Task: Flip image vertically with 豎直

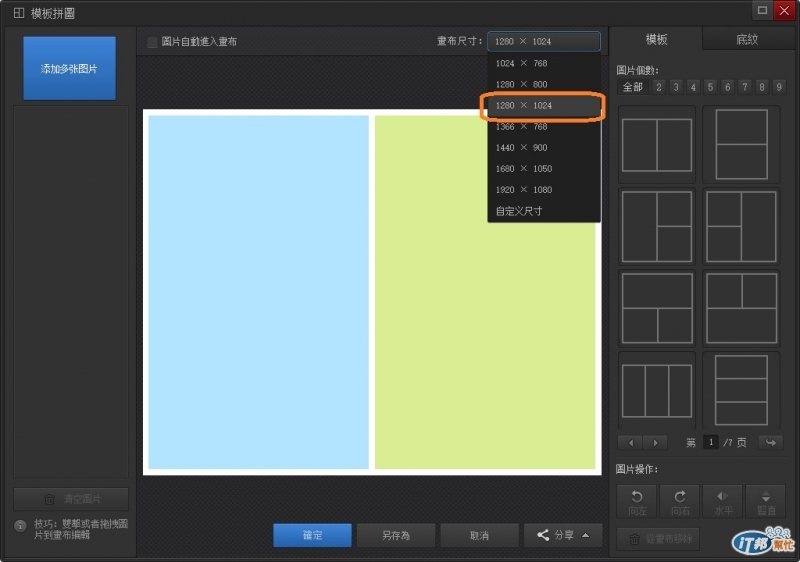Action: tap(766, 502)
